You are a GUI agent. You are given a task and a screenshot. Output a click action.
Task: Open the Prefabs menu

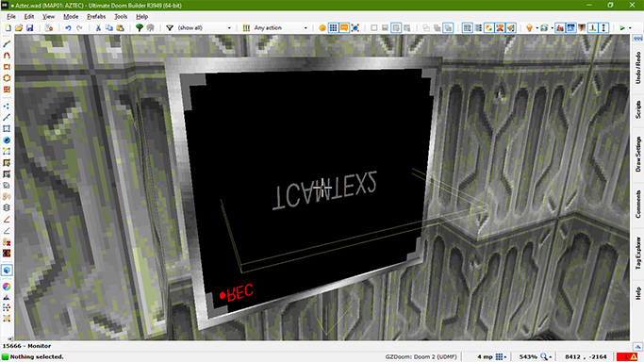(96, 16)
